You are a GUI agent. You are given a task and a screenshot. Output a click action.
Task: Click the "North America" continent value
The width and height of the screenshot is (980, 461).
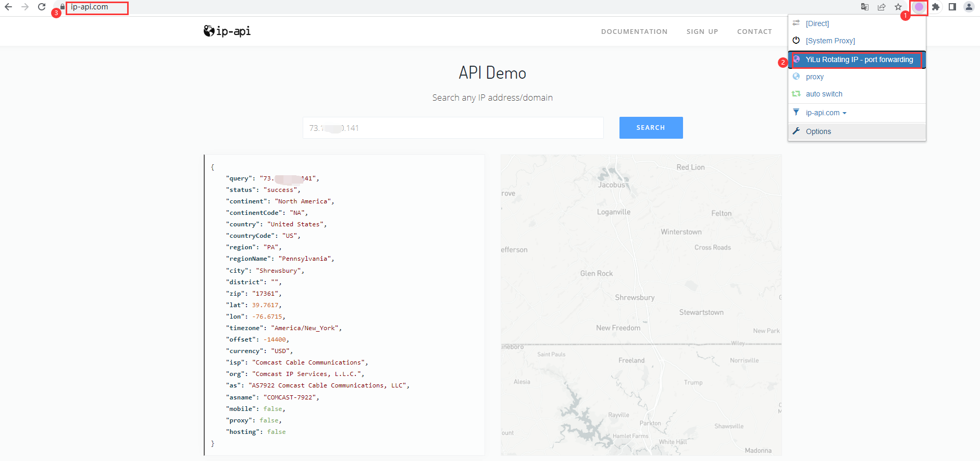(303, 201)
